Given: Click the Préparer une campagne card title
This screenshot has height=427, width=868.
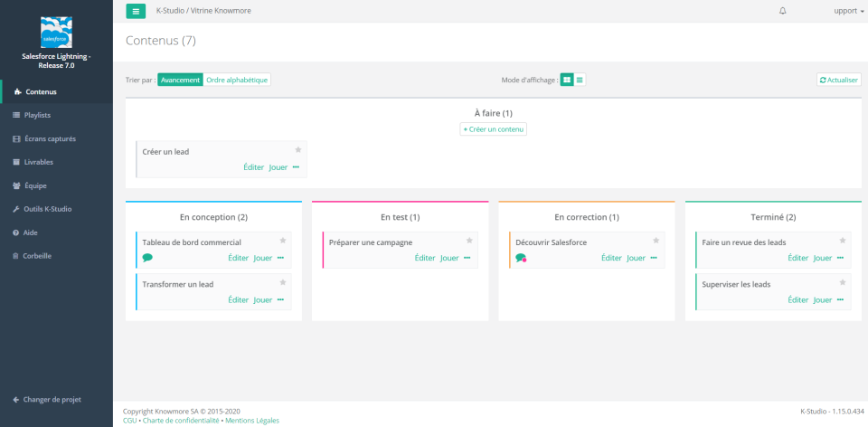Looking at the screenshot, I should point(371,242).
